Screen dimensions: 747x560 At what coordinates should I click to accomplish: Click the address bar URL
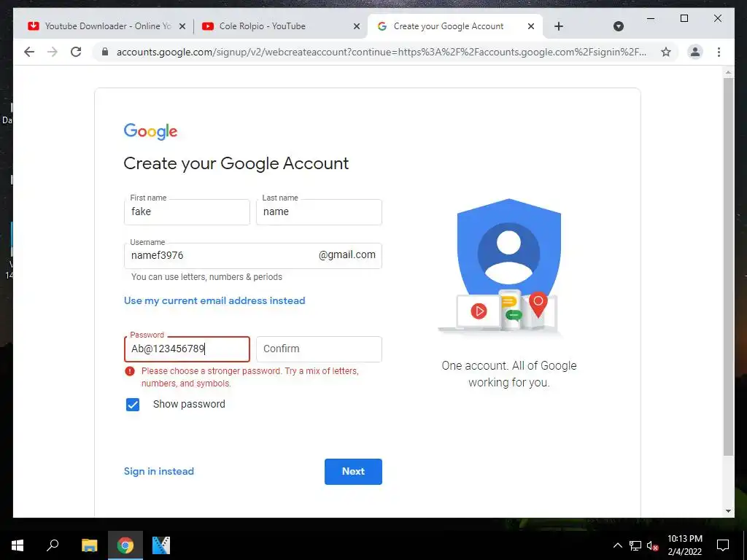(x=381, y=52)
